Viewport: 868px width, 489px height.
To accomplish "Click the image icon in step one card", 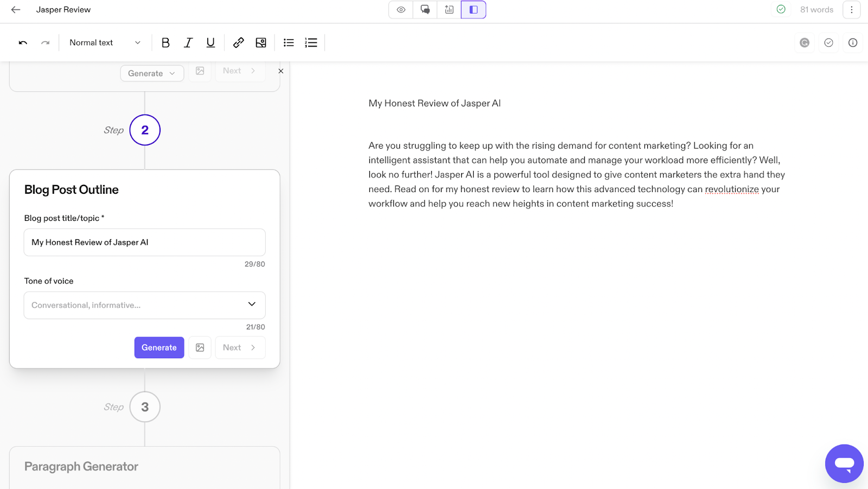I will pyautogui.click(x=200, y=71).
